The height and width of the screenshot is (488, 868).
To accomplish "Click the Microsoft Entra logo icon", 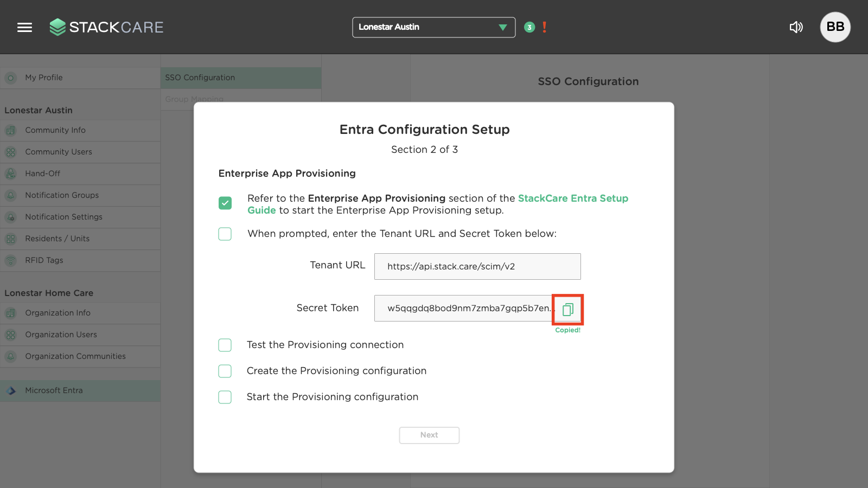I will tap(11, 390).
